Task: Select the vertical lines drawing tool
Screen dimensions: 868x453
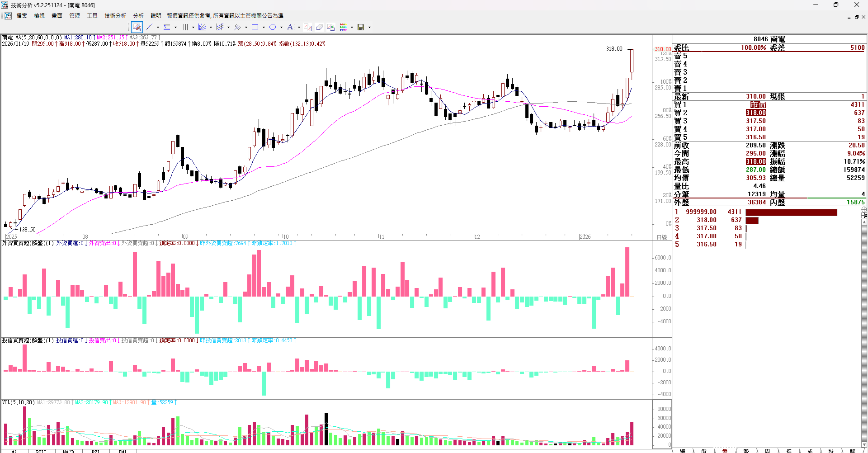Action: (x=184, y=27)
